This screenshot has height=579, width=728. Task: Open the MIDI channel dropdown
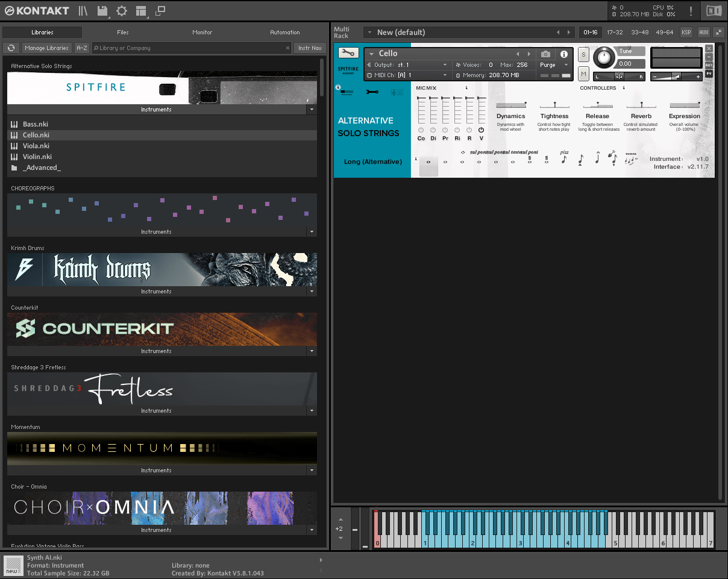[x=407, y=75]
